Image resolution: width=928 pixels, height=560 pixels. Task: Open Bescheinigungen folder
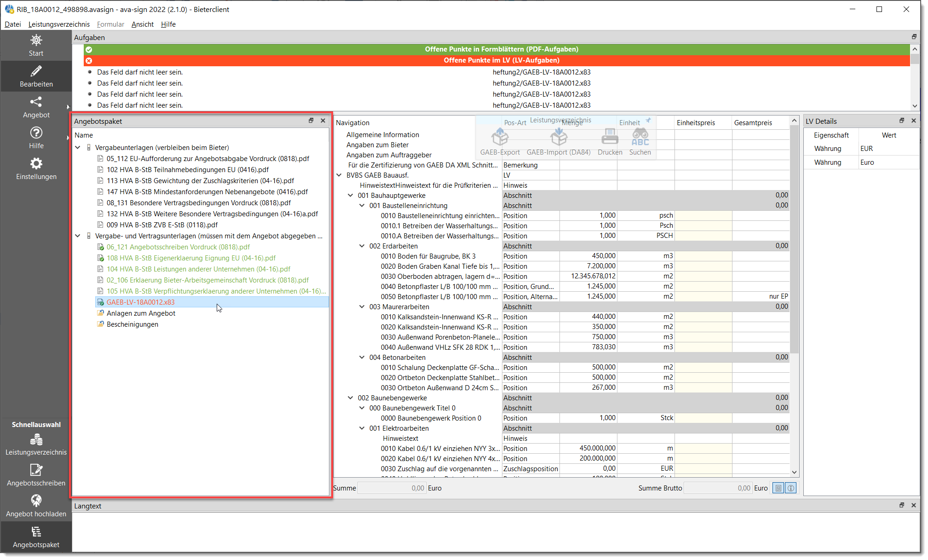(x=133, y=324)
